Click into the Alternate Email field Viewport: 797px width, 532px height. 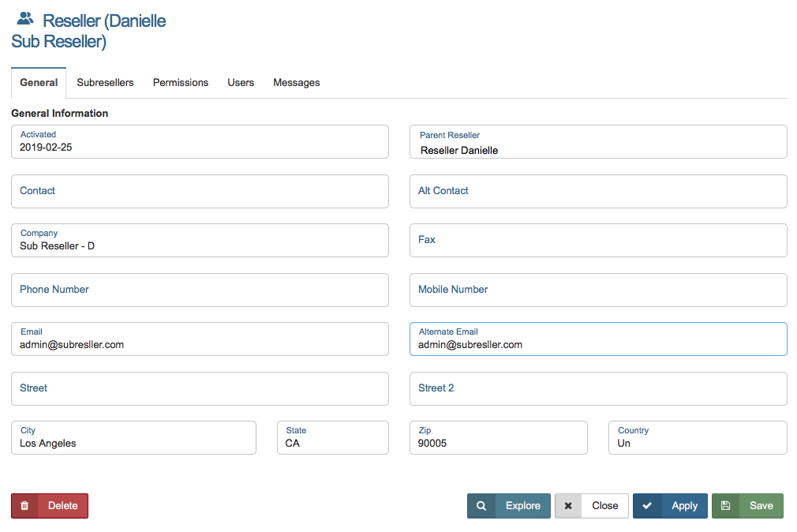598,339
